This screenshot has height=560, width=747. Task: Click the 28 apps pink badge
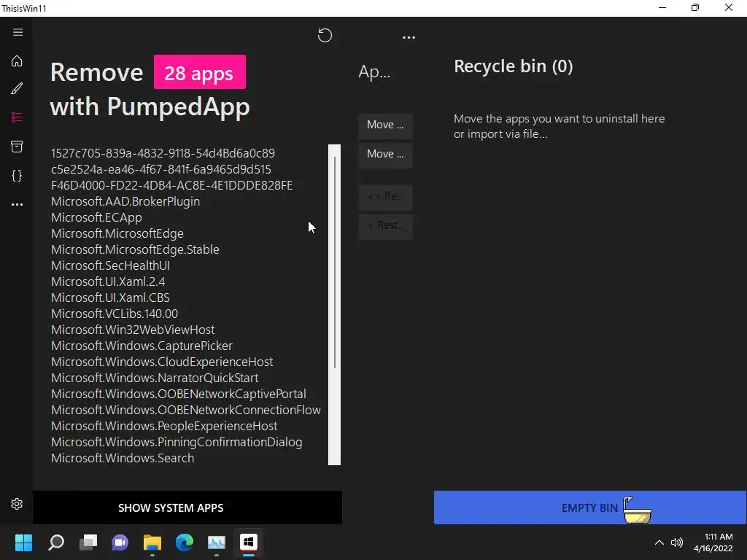[200, 72]
